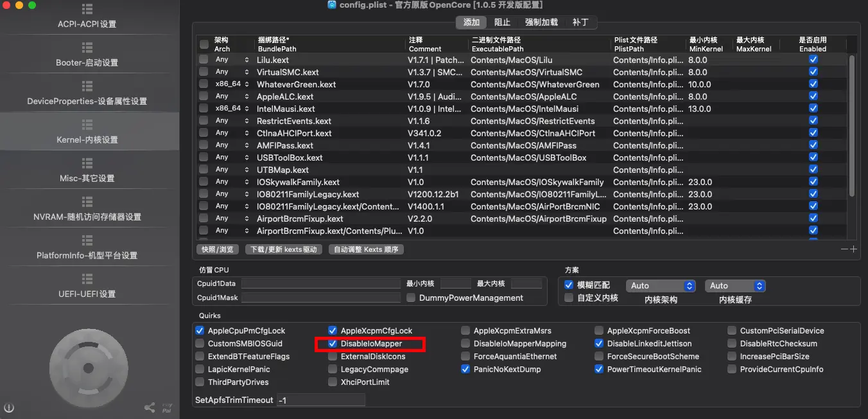Toggle the DisableLinkeditJettison quirk
This screenshot has height=419, width=868.
point(599,344)
